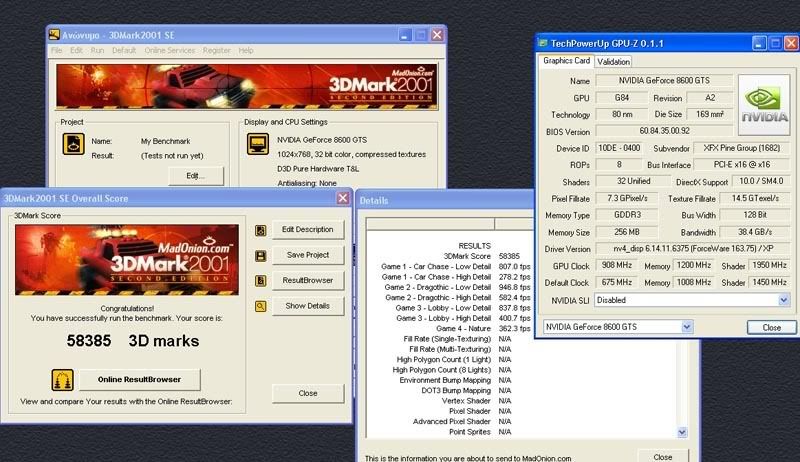Click the Shaders 32 Unified field
The height and width of the screenshot is (462, 800).
point(633,181)
